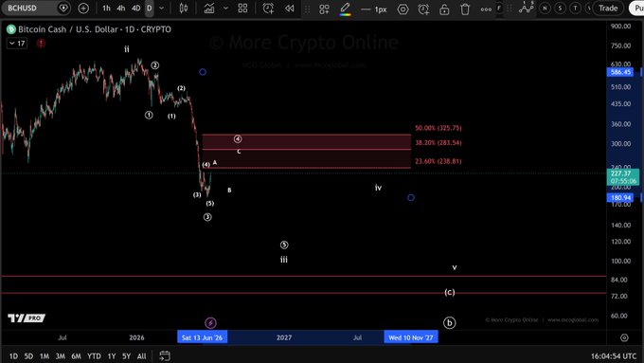Create an alert with the alarm clock icon
Screen dimensions: 644x363
268,9
